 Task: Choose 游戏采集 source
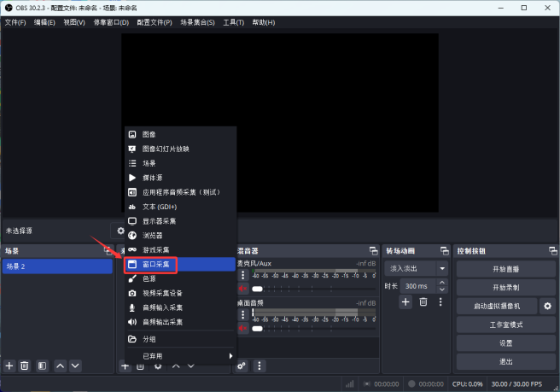(180, 249)
